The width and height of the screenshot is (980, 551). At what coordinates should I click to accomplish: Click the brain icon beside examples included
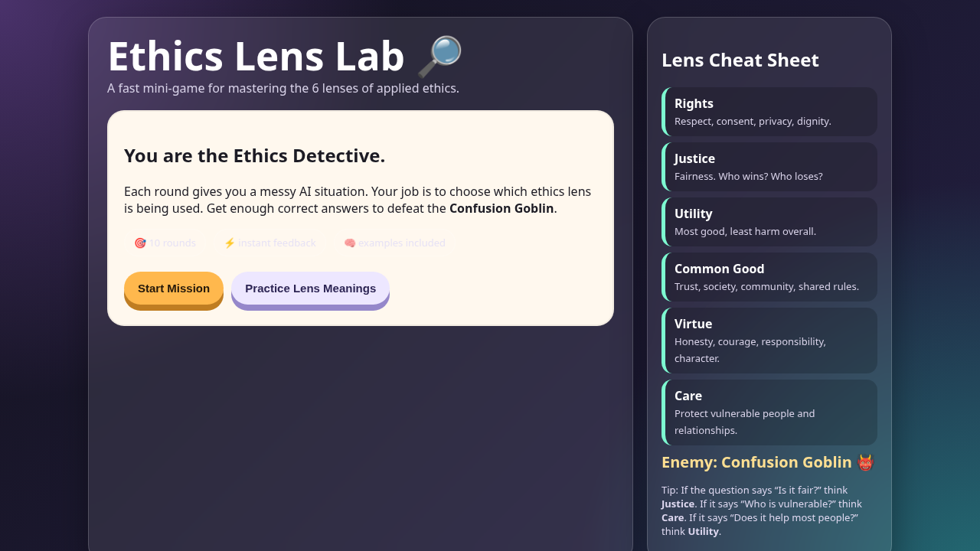(350, 243)
